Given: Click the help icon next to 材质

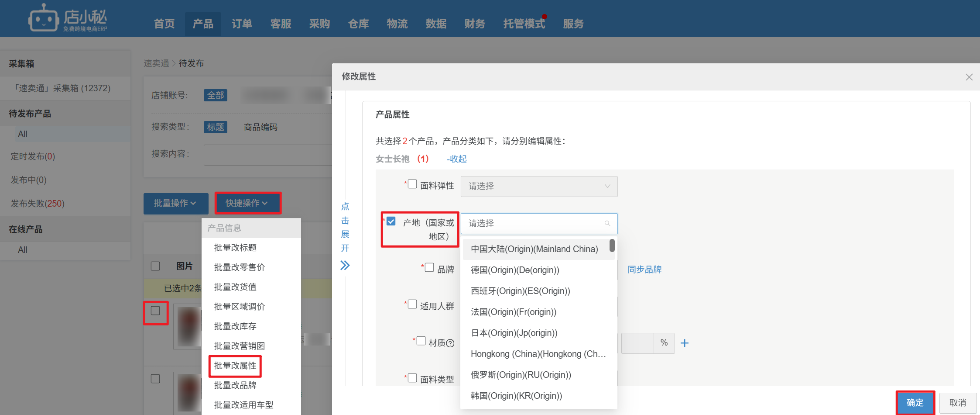Looking at the screenshot, I should tap(450, 343).
